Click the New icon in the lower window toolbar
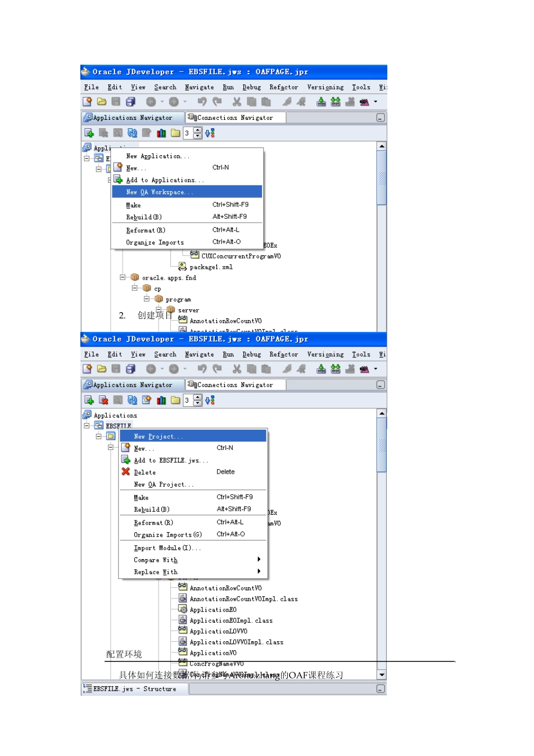 87,369
